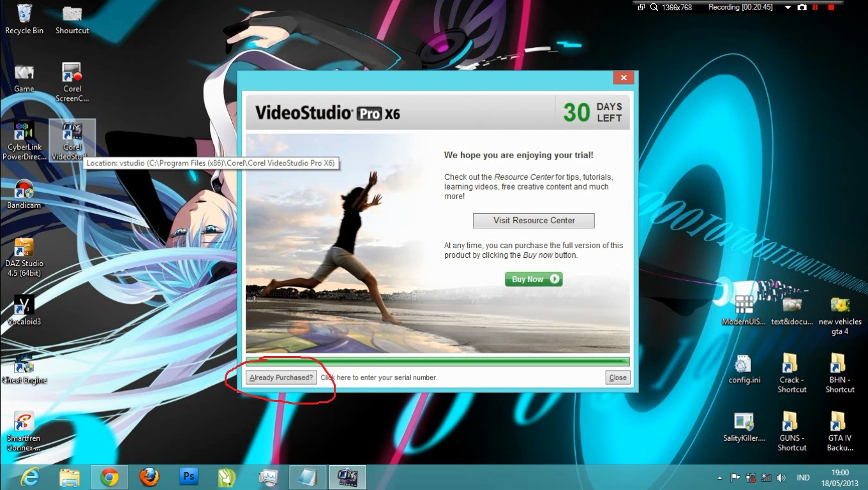
Task: Click the recorder window mode icon
Action: [641, 7]
